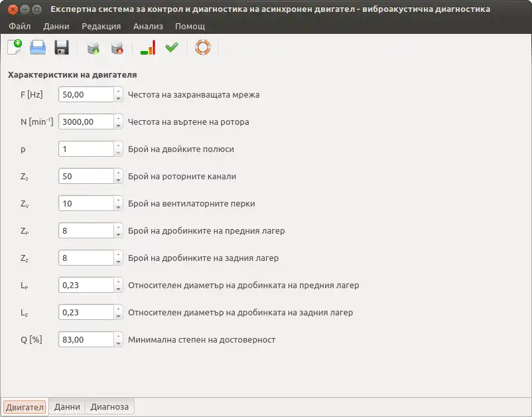This screenshot has width=532, height=417.
Task: Click the label 'Честота на захранващата мрежа'
Action: 194,95
